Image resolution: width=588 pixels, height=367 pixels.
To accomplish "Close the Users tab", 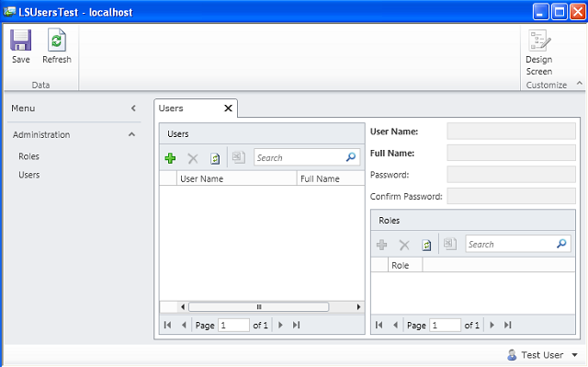I will coord(228,108).
